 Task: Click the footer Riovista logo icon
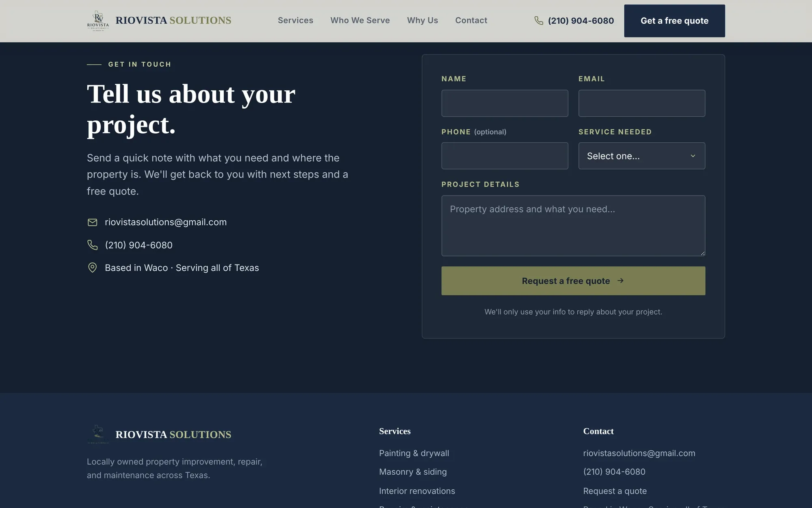click(98, 434)
